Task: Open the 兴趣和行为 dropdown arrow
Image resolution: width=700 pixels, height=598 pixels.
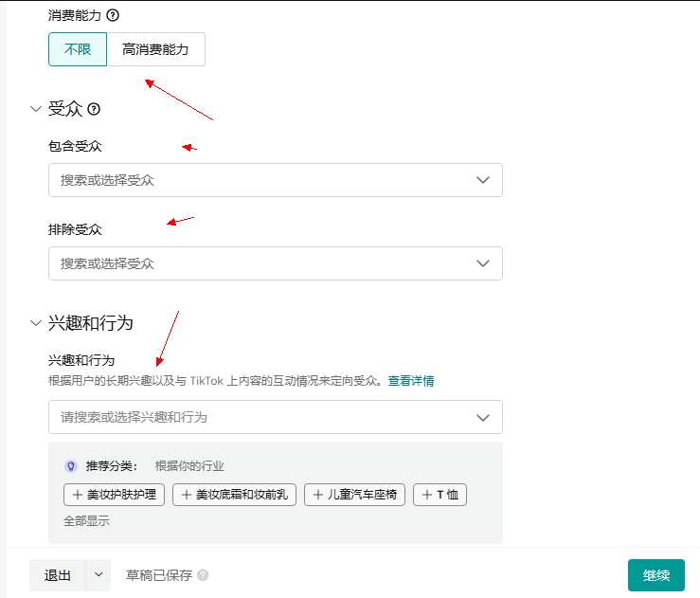Action: (x=483, y=417)
